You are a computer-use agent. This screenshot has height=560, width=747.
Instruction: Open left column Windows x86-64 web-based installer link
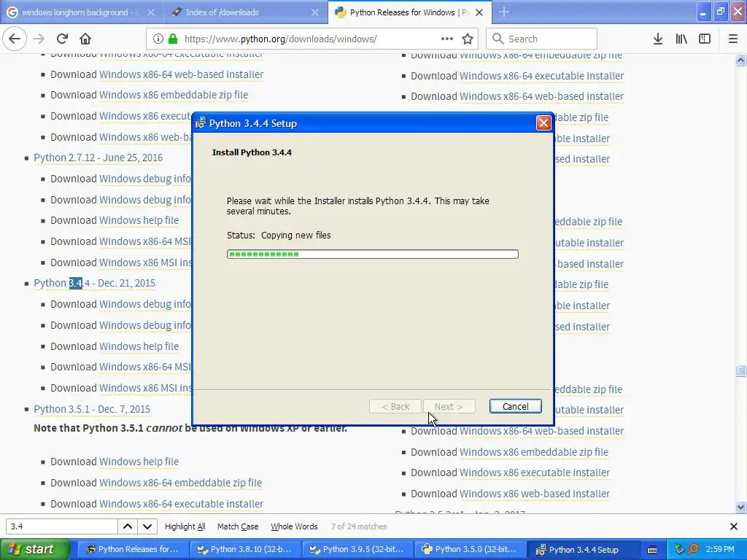pyautogui.click(x=181, y=74)
